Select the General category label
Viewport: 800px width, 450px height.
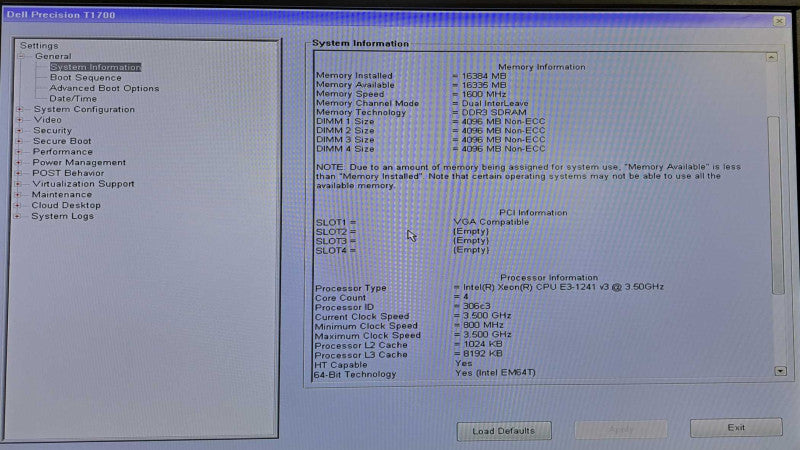[x=53, y=56]
